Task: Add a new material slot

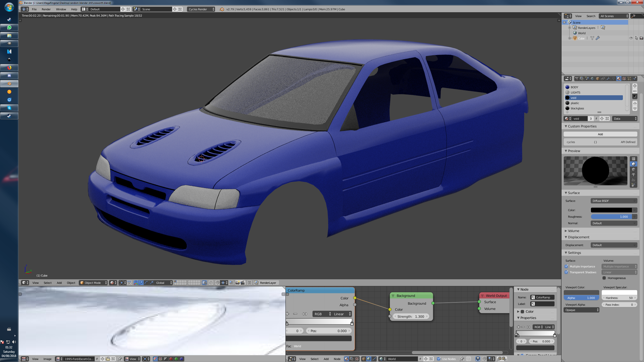Action: [635, 86]
